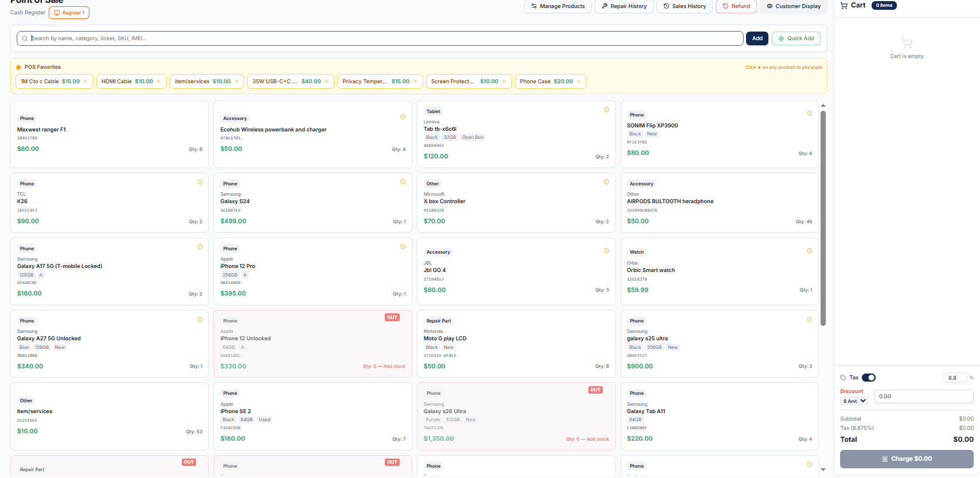
Task: Select item/services $10.00 product card
Action: (110, 416)
